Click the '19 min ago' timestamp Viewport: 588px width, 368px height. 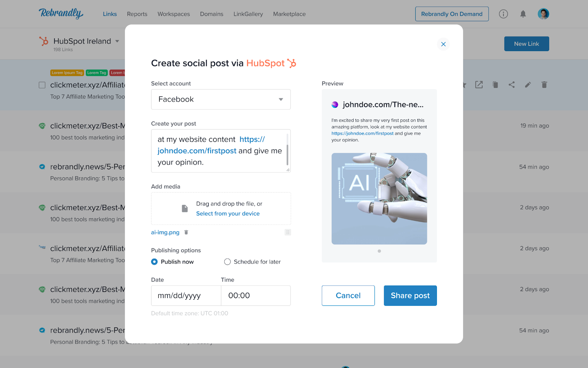click(535, 126)
